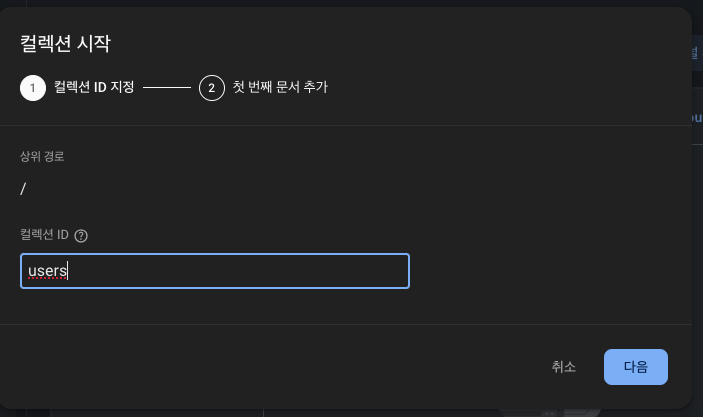Click the connector line between the steps

[x=167, y=87]
